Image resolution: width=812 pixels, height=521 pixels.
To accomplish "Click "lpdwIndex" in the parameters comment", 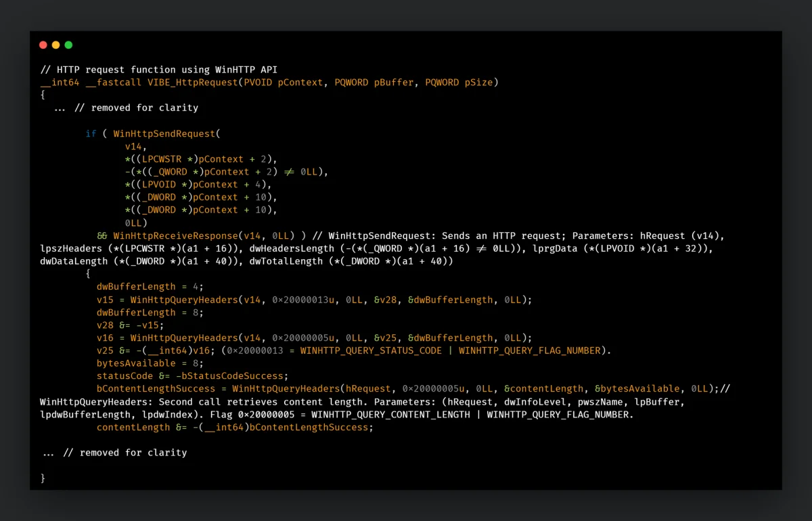I will coord(167,414).
